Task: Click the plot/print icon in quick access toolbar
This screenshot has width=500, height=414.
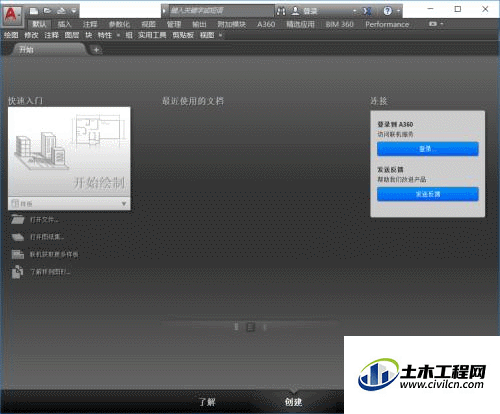Action: (x=61, y=11)
